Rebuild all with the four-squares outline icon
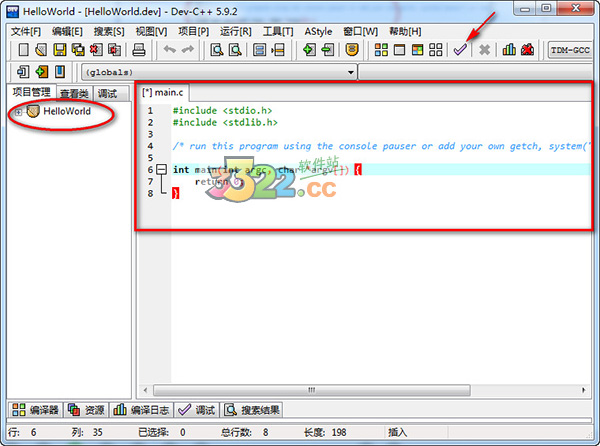600x446 pixels. click(435, 50)
